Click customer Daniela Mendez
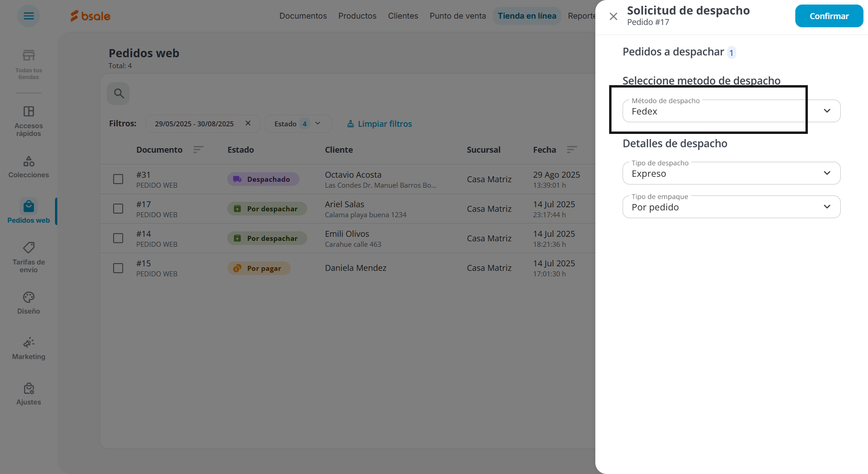The height and width of the screenshot is (474, 868). click(x=355, y=268)
